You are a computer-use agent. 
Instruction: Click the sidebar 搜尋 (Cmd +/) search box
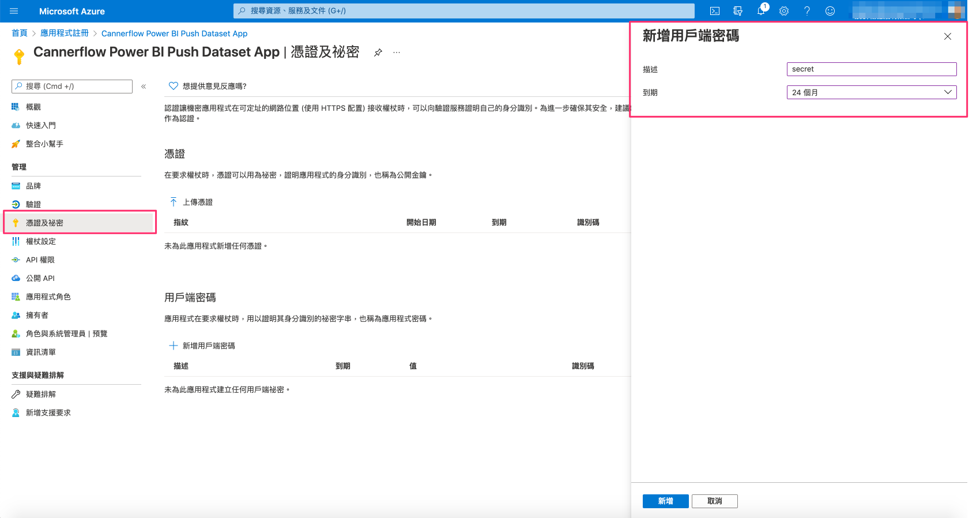(72, 87)
